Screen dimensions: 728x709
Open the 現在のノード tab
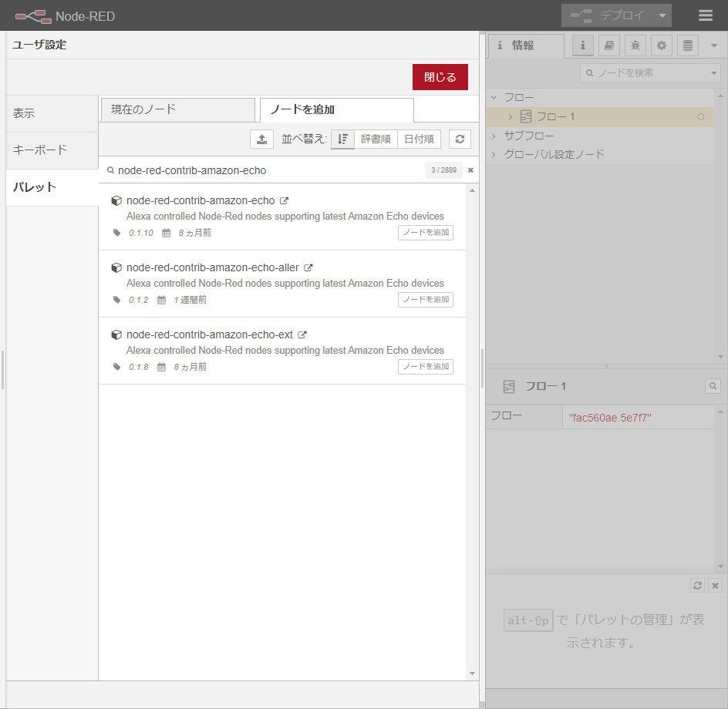pos(178,109)
